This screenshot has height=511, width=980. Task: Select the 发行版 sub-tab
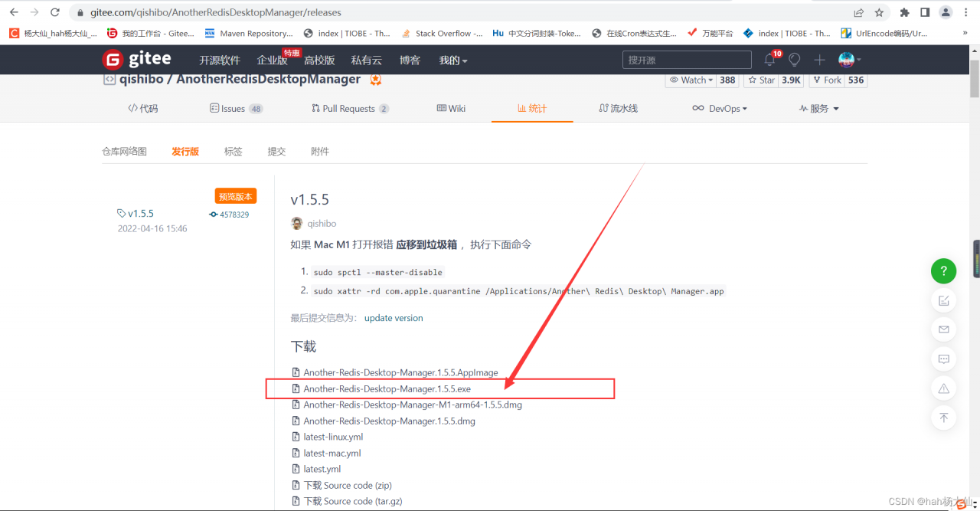coord(185,152)
